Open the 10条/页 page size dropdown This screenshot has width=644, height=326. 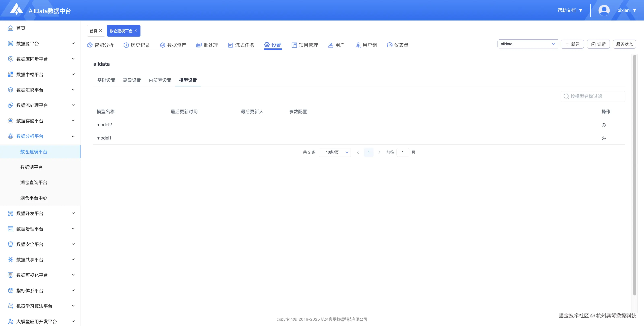(x=335, y=152)
